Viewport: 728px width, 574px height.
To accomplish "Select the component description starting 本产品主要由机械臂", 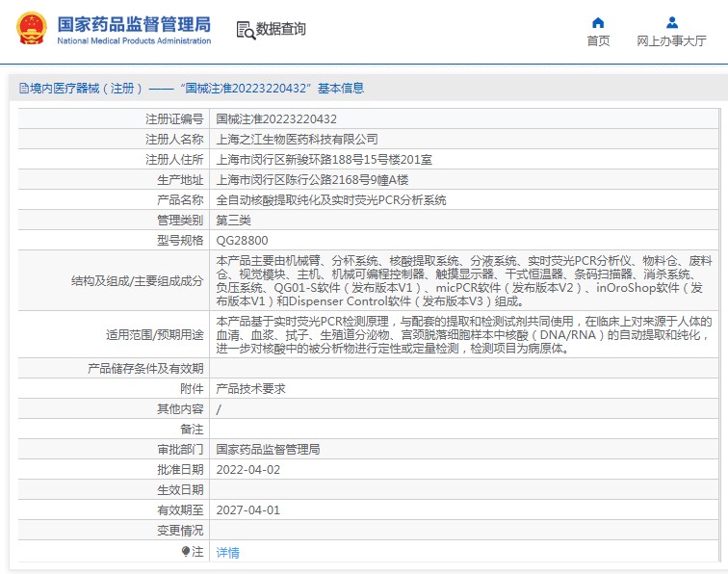I will [x=464, y=281].
